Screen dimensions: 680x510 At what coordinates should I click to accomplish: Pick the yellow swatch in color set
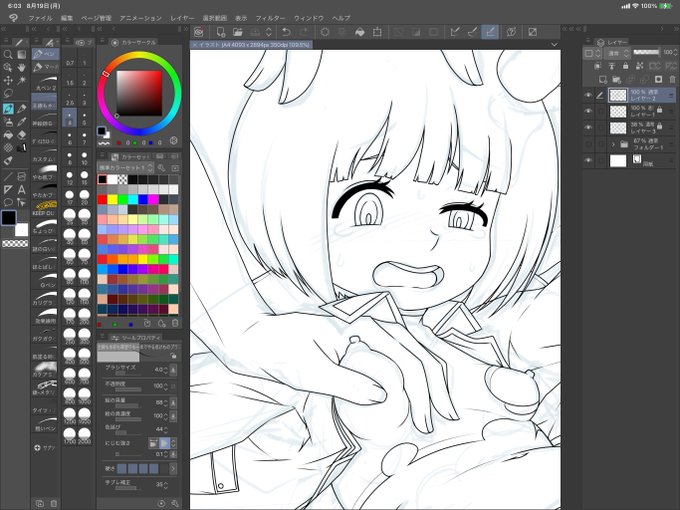tap(112, 199)
